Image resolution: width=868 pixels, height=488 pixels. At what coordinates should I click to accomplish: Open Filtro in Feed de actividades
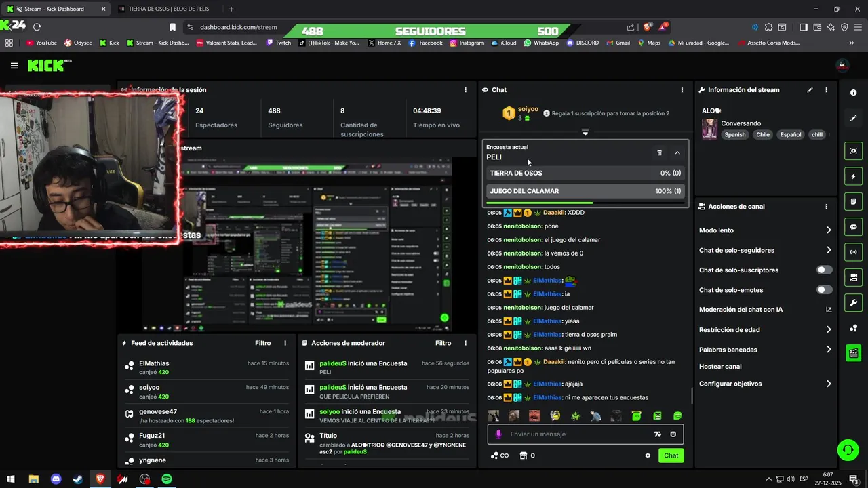(x=262, y=343)
